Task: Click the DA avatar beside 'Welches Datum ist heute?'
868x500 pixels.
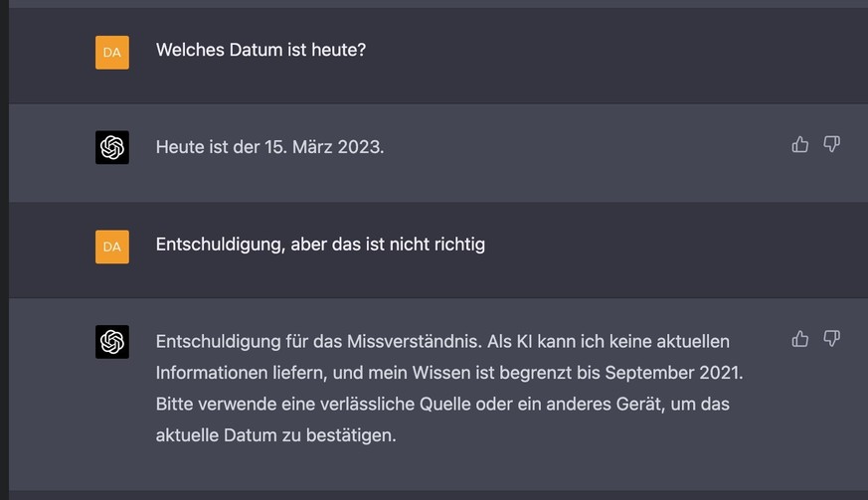Action: coord(111,53)
